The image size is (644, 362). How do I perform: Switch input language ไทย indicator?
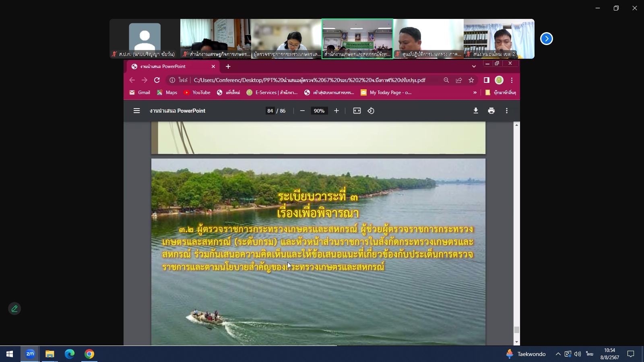[x=590, y=354]
